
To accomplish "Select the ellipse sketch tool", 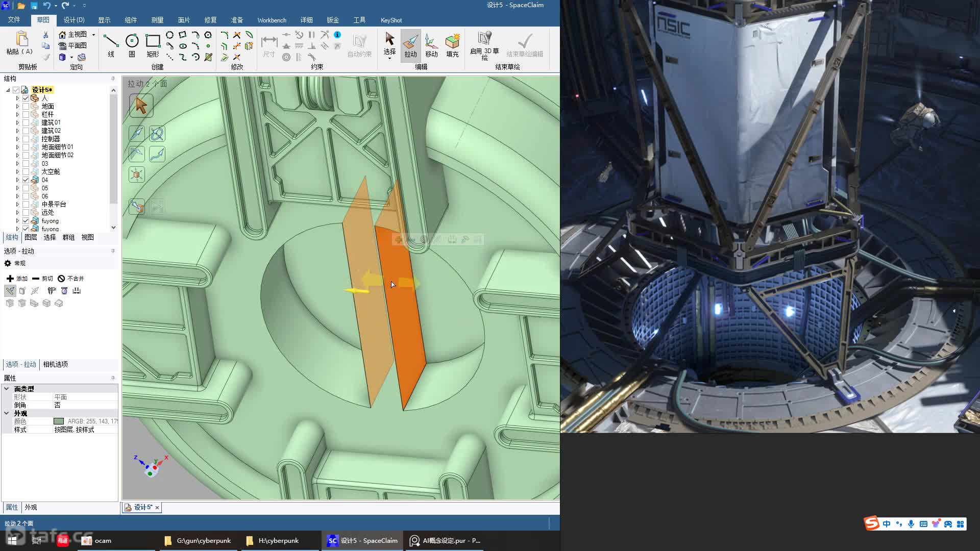I will [x=183, y=46].
